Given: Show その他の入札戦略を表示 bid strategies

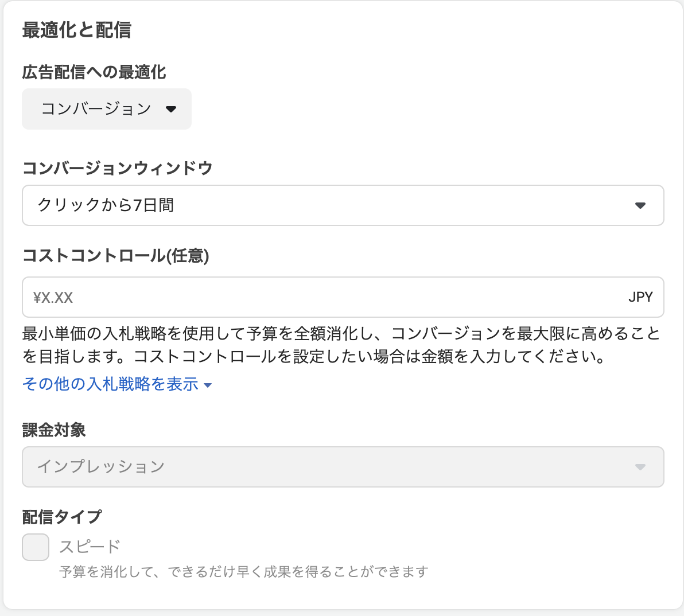Looking at the screenshot, I should pyautogui.click(x=110, y=384).
